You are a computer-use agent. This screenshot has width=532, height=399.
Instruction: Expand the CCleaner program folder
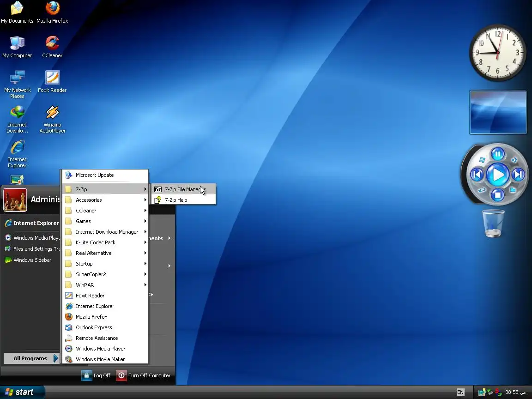(x=105, y=211)
